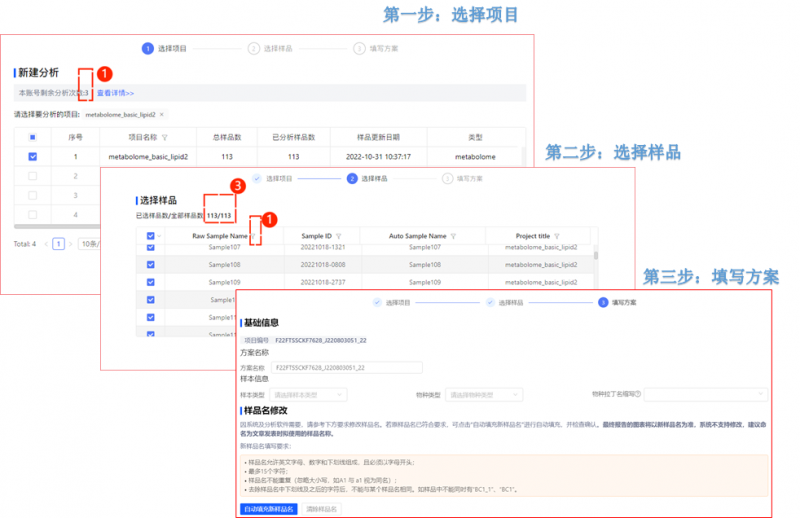This screenshot has height=518, width=800.
Task: Click filter icon beside Project title header
Action: pos(558,236)
